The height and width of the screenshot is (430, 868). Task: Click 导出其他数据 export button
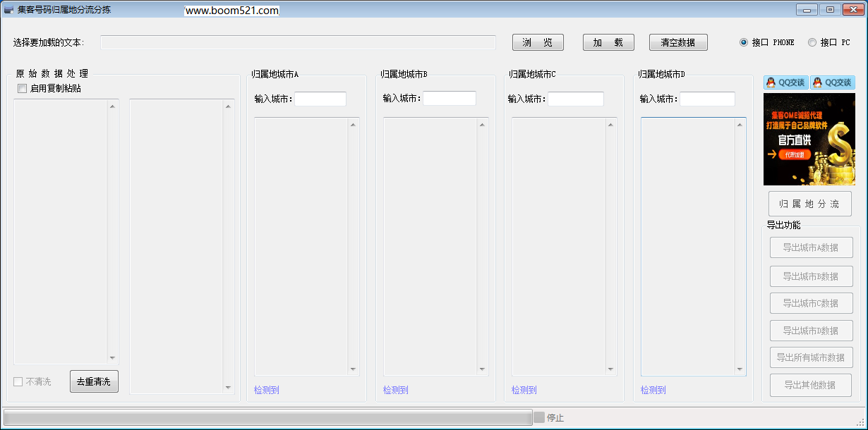[810, 385]
